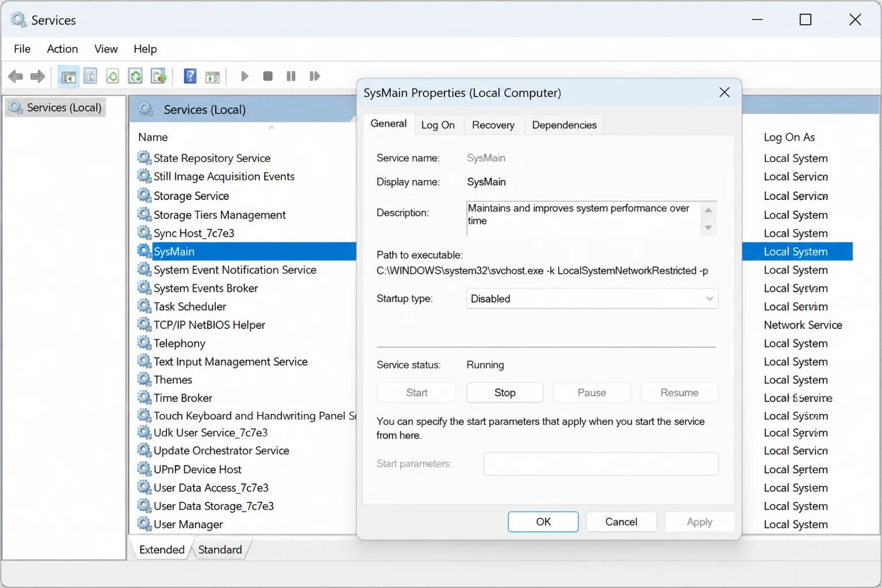Screen dimensions: 882x588
Task: Close the SysMain Properties dialog
Action: [724, 92]
